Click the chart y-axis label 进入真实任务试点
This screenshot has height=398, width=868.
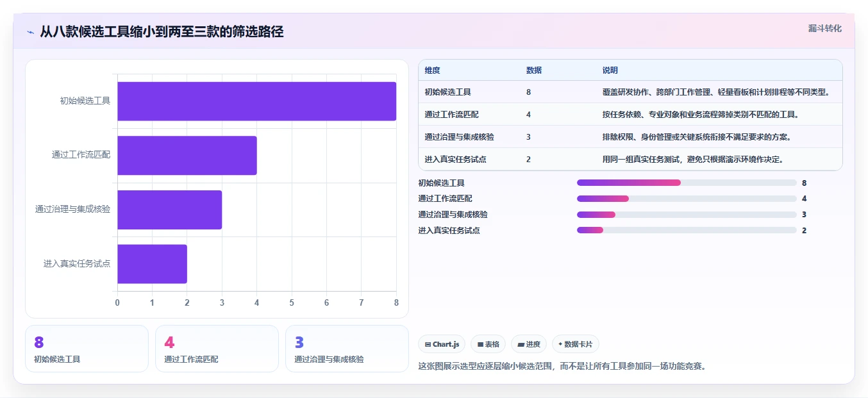[x=77, y=263]
